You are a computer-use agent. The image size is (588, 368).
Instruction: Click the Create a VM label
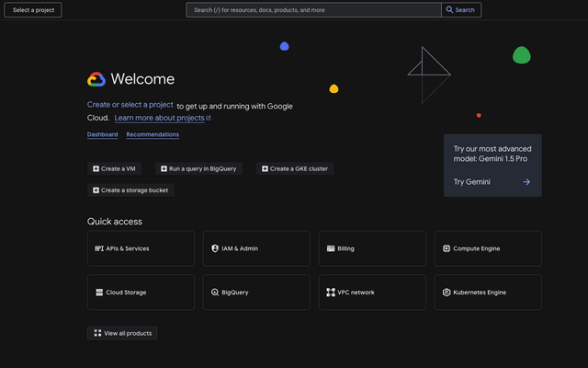pos(119,168)
